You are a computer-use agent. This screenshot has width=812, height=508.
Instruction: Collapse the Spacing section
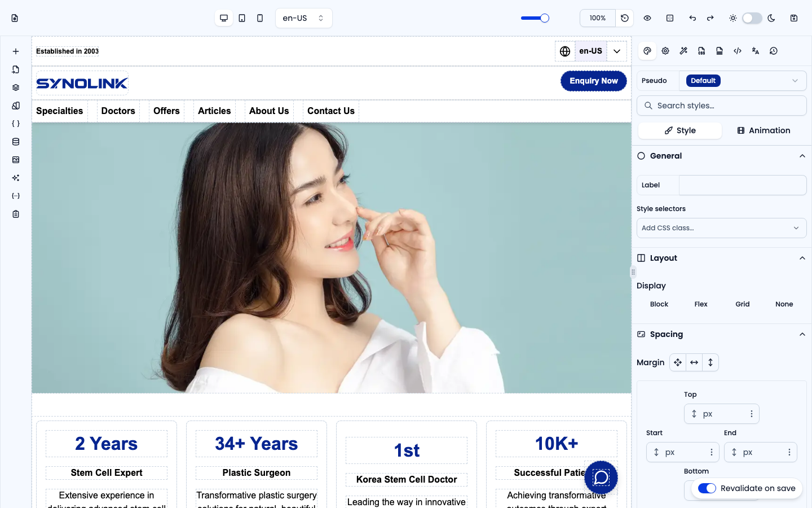802,334
